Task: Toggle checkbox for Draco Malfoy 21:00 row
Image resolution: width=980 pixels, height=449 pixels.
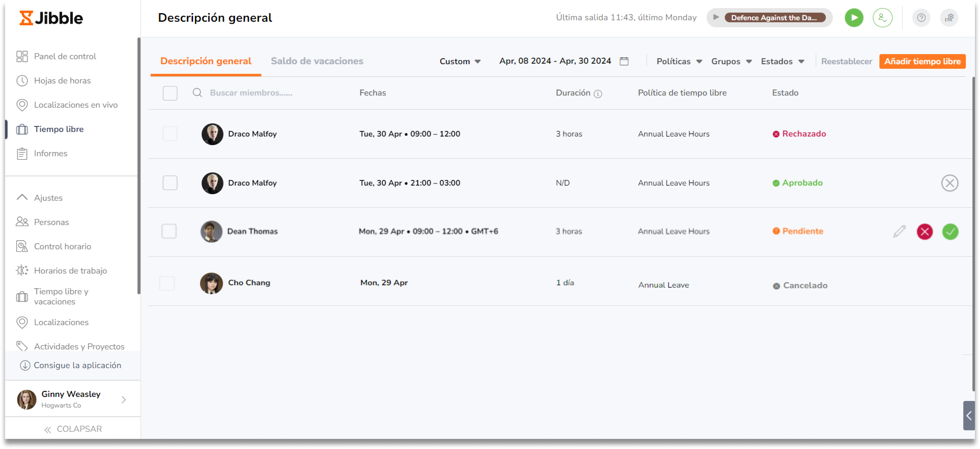Action: [x=170, y=183]
